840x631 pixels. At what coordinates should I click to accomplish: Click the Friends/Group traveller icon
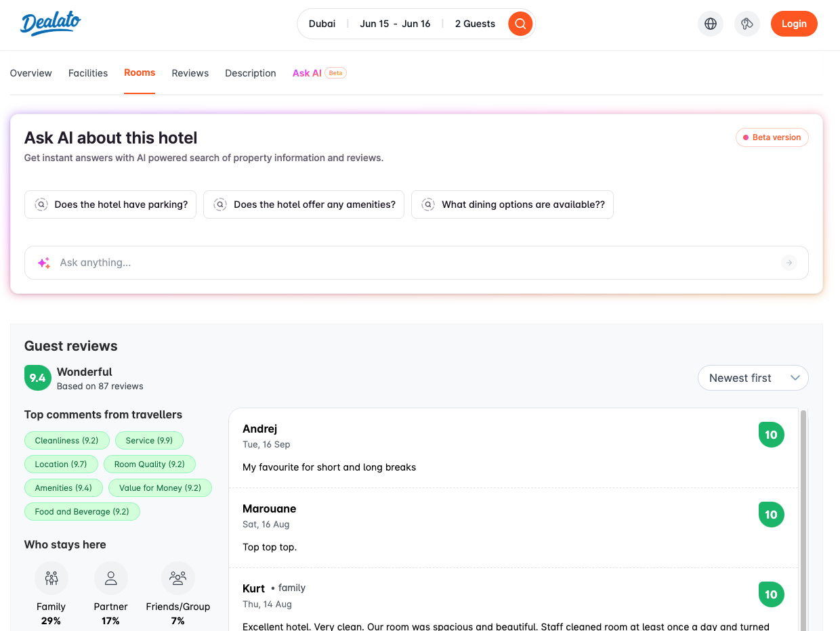tap(178, 578)
